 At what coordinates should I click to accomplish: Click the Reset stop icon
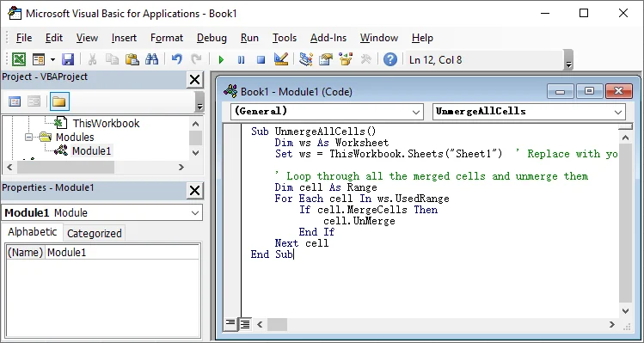(x=261, y=60)
